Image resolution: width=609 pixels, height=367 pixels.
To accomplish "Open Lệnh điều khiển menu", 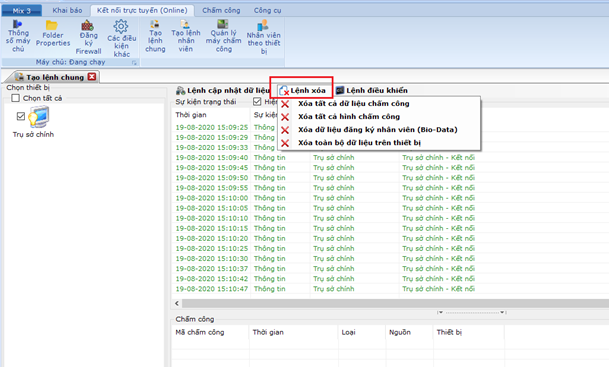I will [372, 90].
